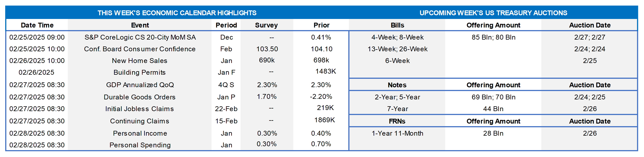Click the 7-Year note cell
The image size is (644, 157).
point(397,109)
